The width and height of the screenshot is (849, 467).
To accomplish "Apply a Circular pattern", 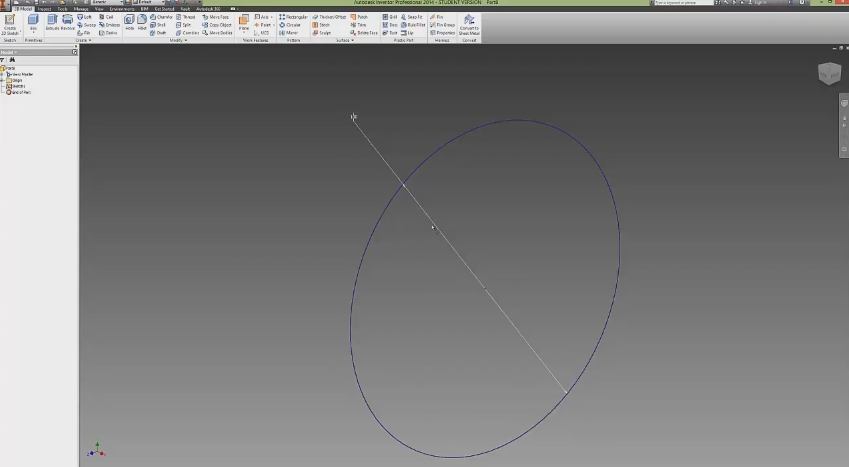I will click(x=290, y=25).
